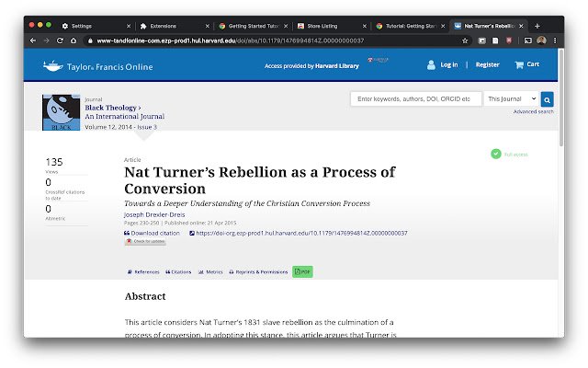588x368 pixels.
Task: Open the Chrome profile avatar
Action: pyautogui.click(x=541, y=40)
